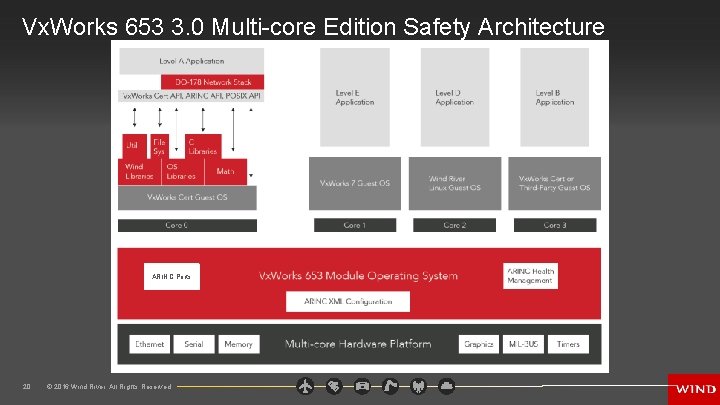720x405 pixels.
Task: Click the Serial hardware box
Action: [x=194, y=344]
